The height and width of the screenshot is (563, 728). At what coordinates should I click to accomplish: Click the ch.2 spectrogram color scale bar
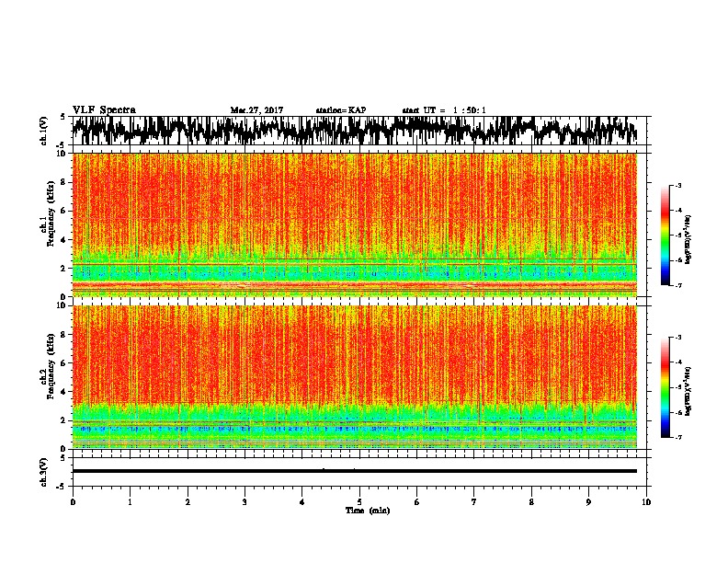(x=665, y=387)
